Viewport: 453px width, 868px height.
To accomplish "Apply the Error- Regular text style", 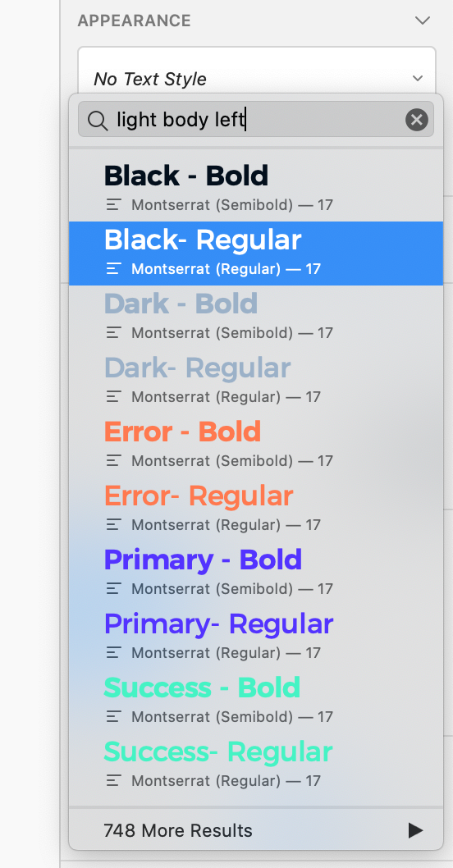I will click(x=256, y=509).
